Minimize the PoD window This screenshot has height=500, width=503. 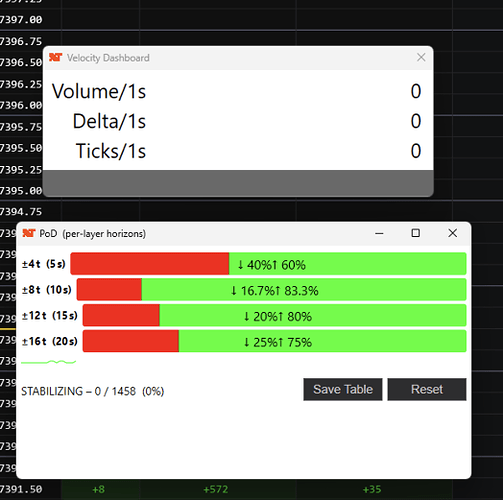(379, 233)
